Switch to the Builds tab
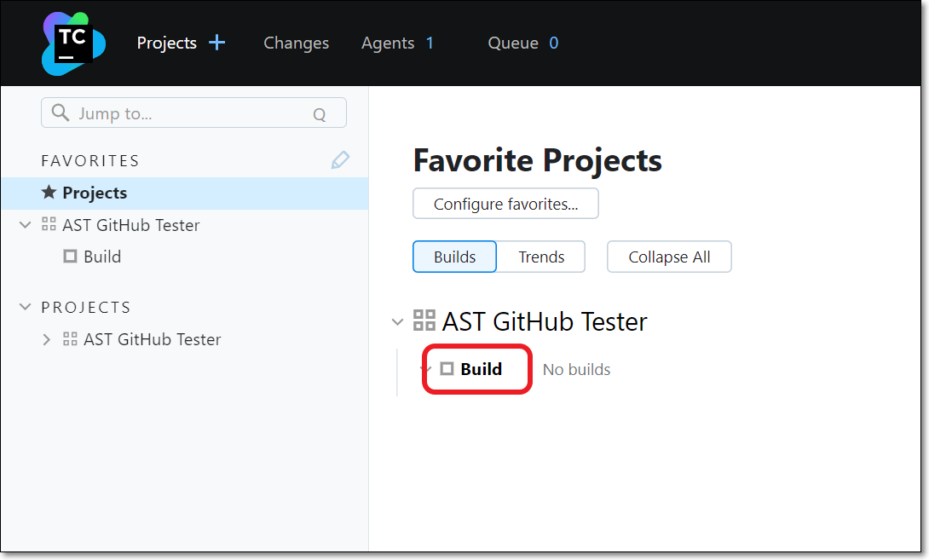Viewport: 929px width, 560px height. coord(454,257)
